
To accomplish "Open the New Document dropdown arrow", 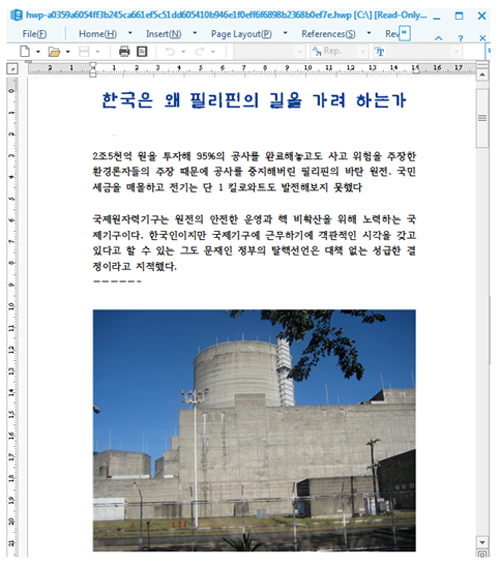I will tap(38, 52).
